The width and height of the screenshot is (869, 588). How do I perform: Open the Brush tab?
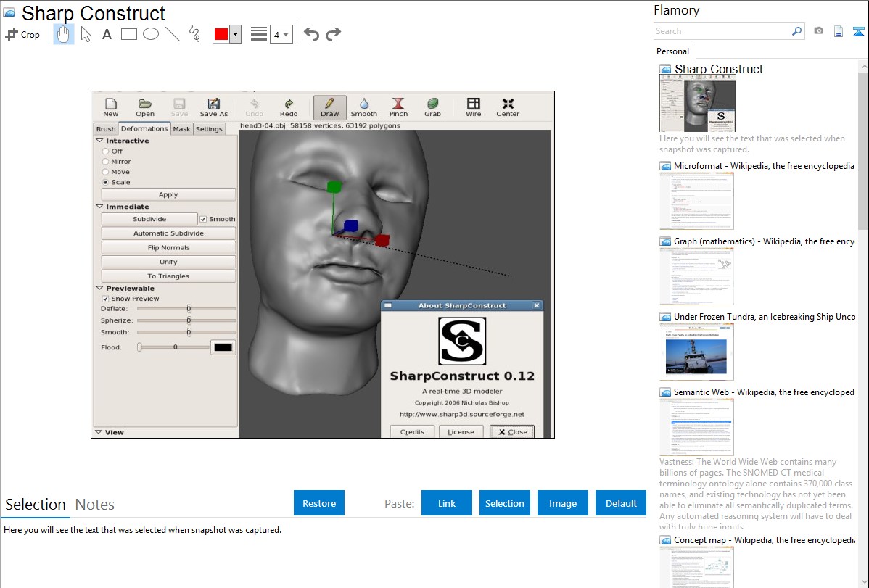(x=106, y=129)
